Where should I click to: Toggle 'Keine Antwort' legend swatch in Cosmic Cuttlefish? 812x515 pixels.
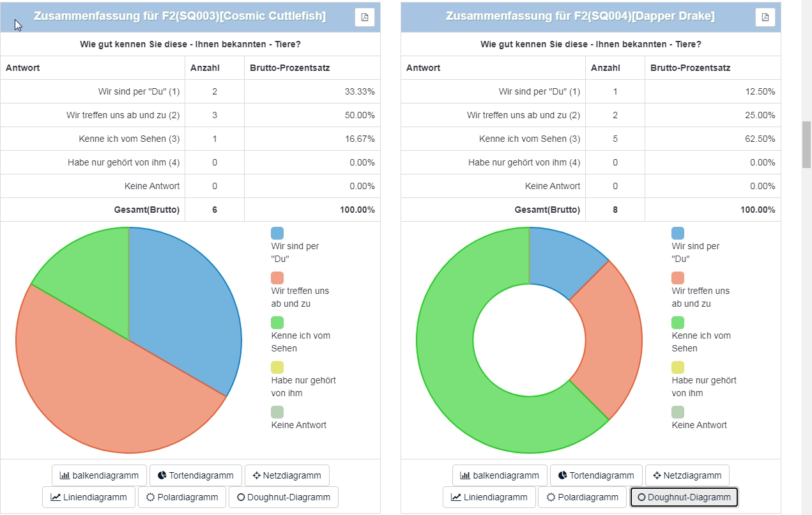[x=277, y=412]
